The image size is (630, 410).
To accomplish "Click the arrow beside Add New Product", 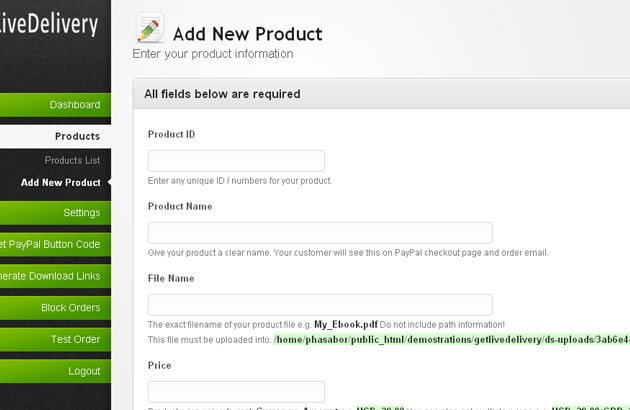I will point(109,183).
